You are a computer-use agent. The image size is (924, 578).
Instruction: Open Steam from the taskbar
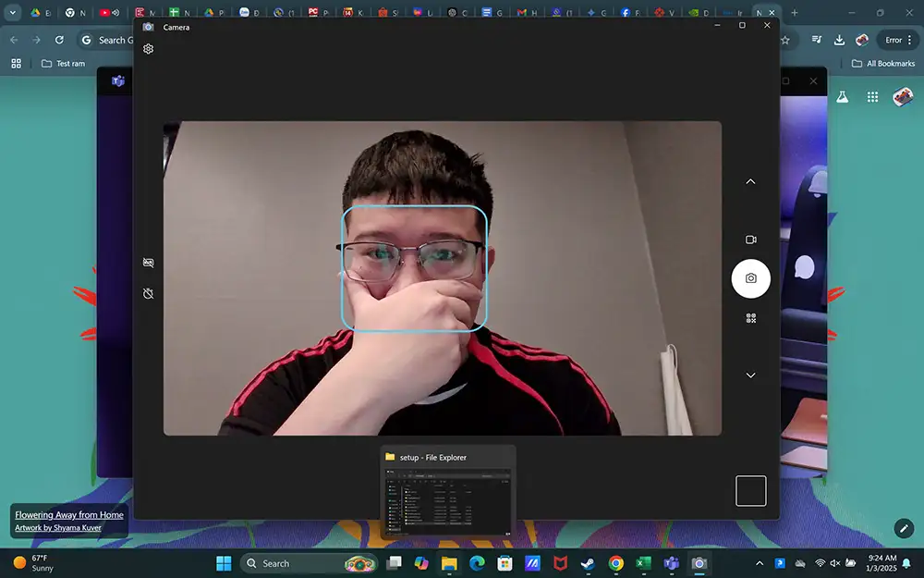[x=588, y=563]
